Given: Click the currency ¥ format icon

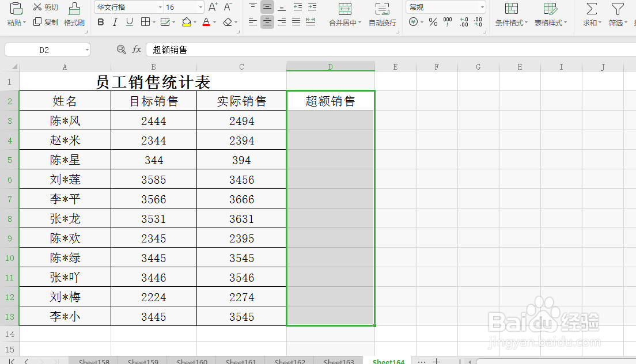Looking at the screenshot, I should 413,22.
